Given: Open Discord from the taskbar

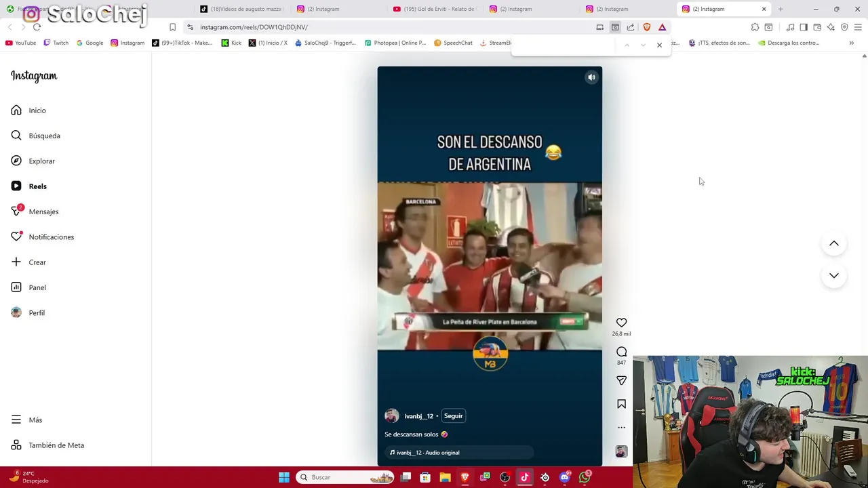Looking at the screenshot, I should coord(565,477).
